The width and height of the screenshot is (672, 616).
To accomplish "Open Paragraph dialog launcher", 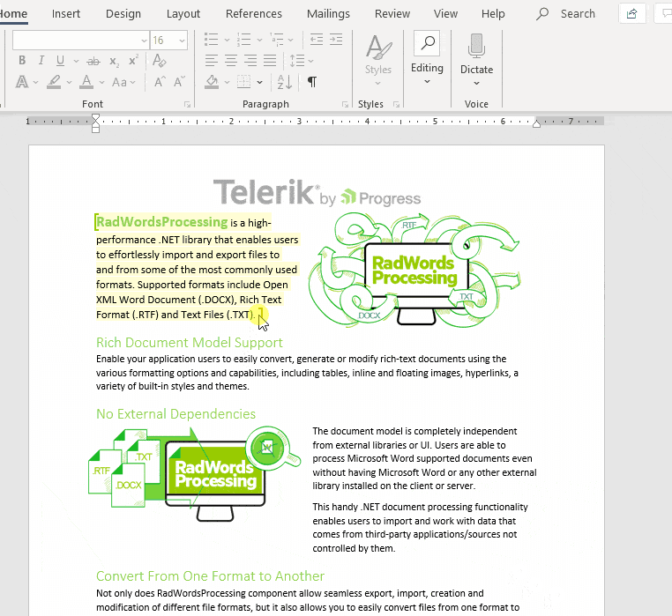I will pos(345,105).
